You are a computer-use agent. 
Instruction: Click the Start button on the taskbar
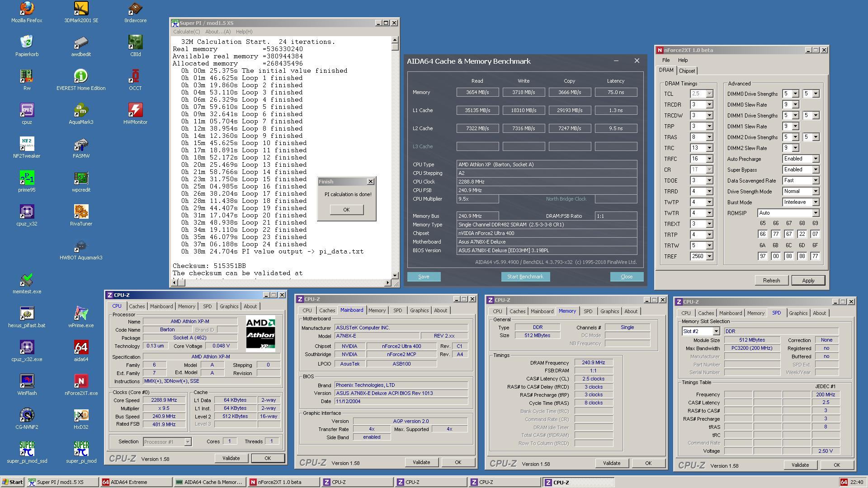[x=12, y=482]
